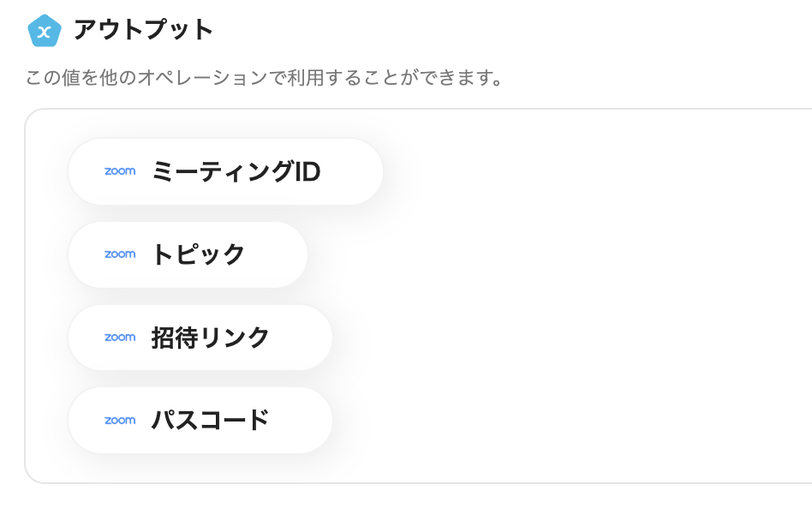Select the ミーティングID output chip
This screenshot has height=526, width=812.
click(225, 171)
